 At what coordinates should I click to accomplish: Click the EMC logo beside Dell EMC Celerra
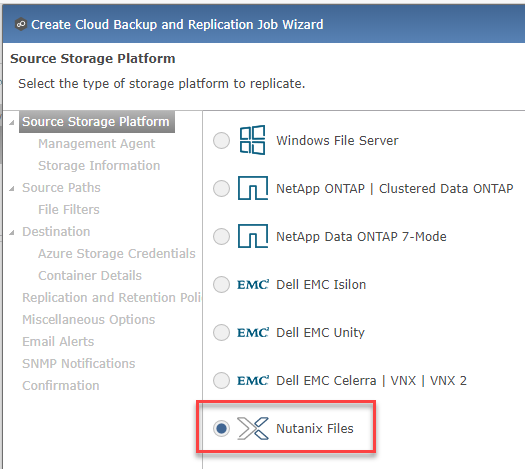[x=253, y=381]
